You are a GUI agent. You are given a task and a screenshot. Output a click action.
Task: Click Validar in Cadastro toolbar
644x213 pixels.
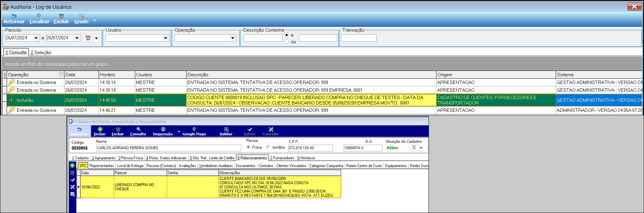point(226,131)
